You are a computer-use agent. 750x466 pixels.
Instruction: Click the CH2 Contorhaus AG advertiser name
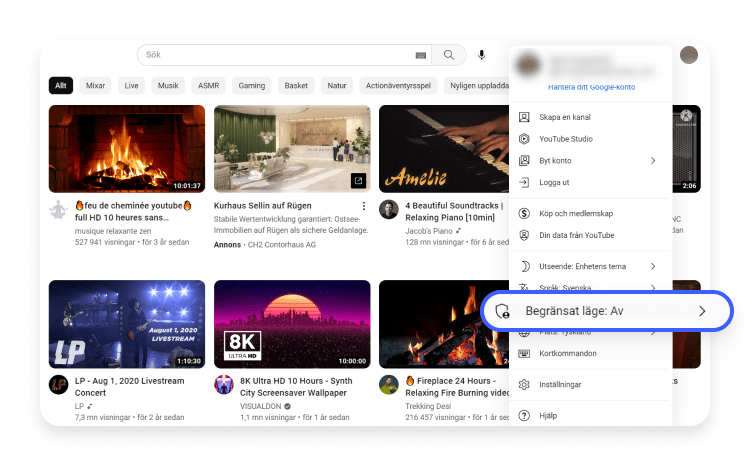[282, 244]
